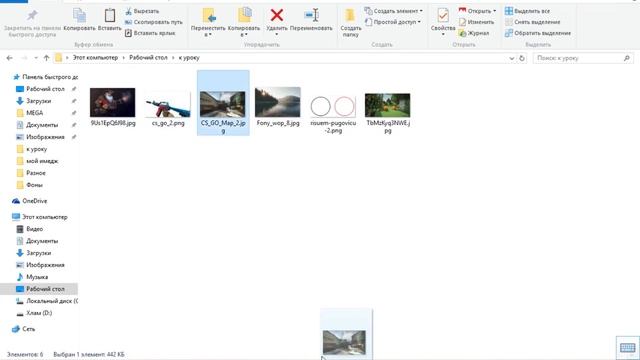The height and width of the screenshot is (360, 640).
Task: Click Вырезать scissors command
Action: click(x=142, y=11)
